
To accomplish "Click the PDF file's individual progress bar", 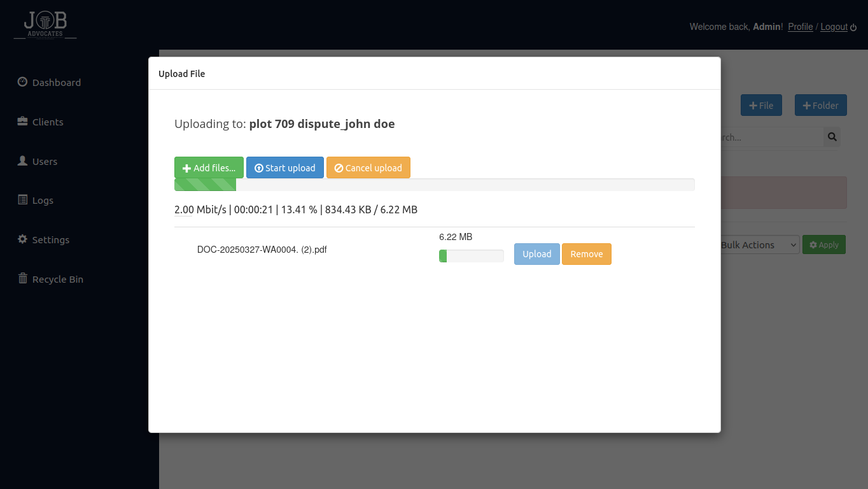I will click(471, 256).
